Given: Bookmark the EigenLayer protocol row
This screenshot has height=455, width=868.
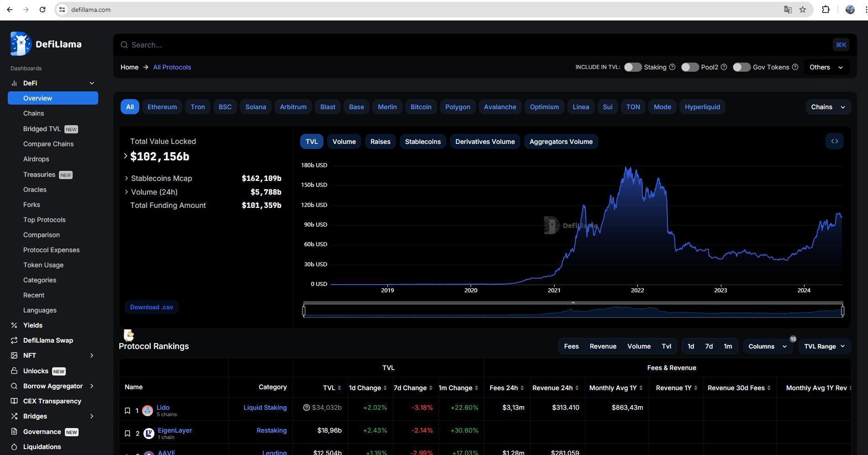Looking at the screenshot, I should coord(127,434).
